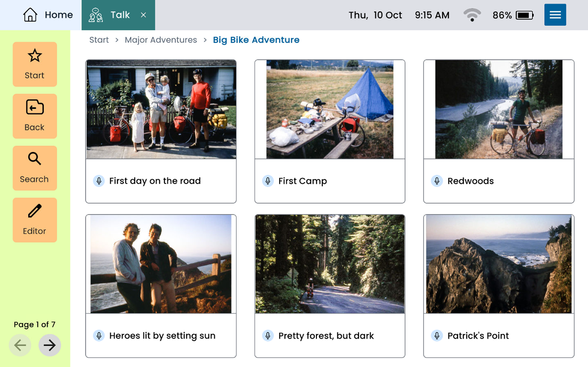Click microphone icon beside First Camp
588x367 pixels.
point(268,181)
